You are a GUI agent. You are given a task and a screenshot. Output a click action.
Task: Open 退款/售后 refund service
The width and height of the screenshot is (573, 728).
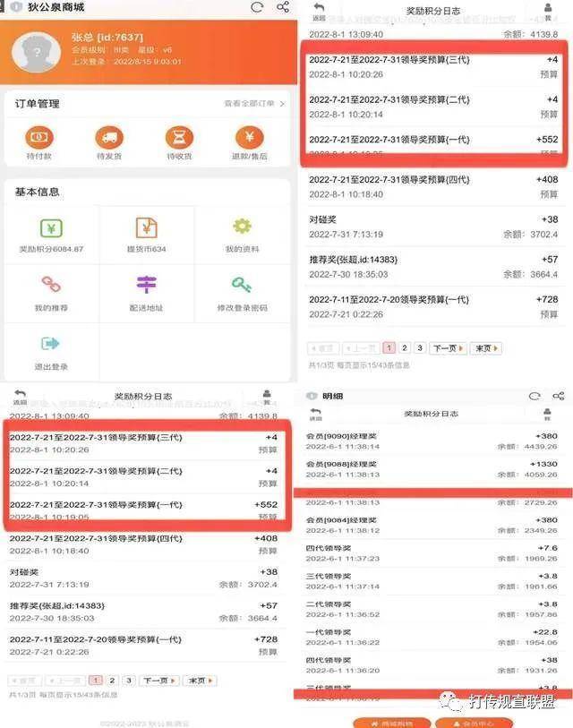pos(249,138)
